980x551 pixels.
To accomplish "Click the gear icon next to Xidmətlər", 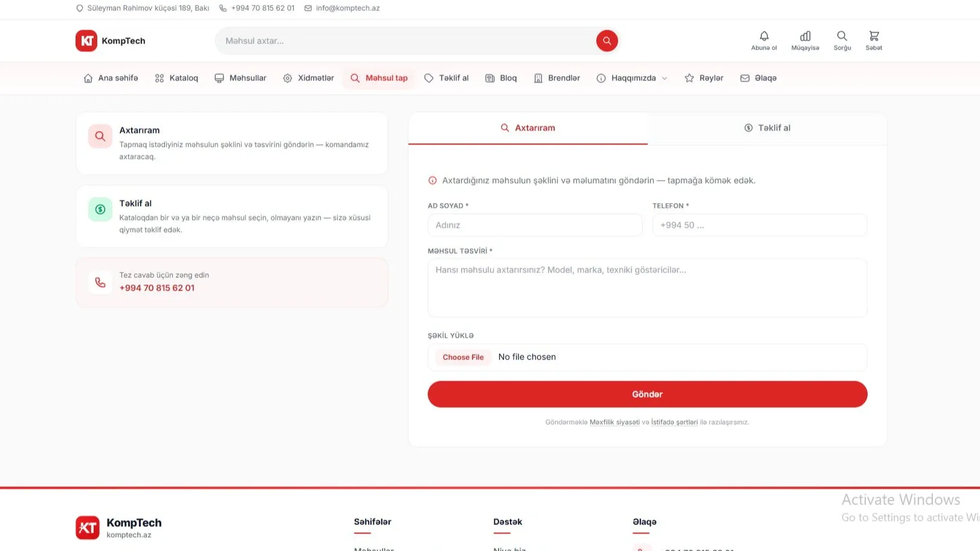I will click(288, 78).
